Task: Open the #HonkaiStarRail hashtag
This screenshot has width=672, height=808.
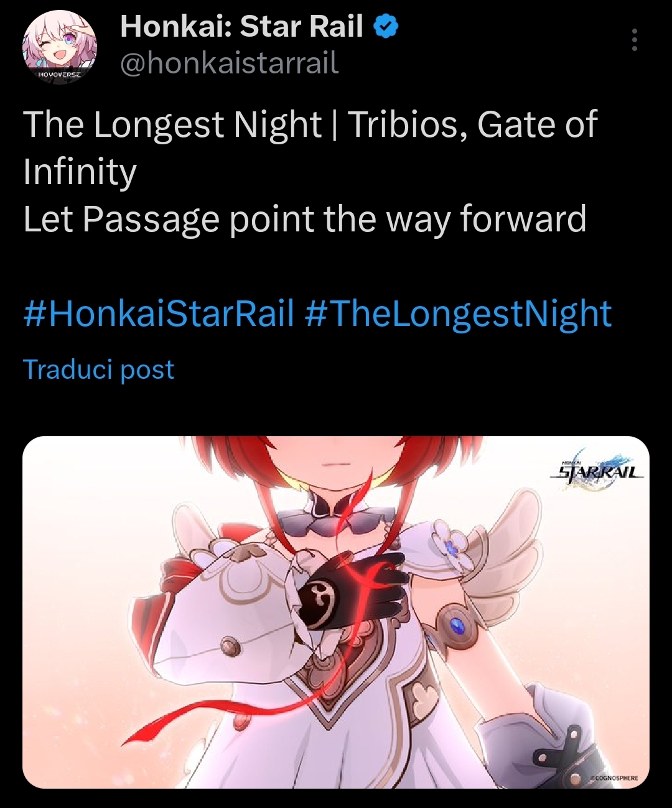Action: tap(159, 313)
